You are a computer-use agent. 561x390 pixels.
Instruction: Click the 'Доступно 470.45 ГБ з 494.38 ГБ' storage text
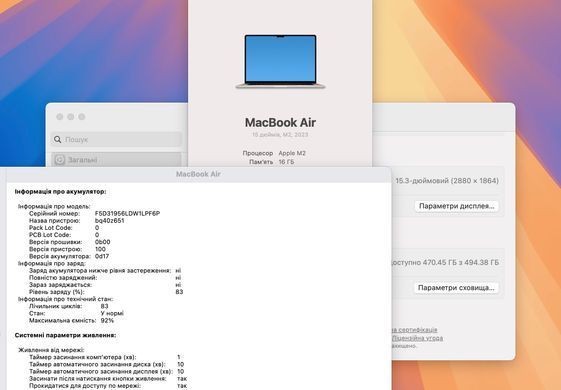click(444, 262)
